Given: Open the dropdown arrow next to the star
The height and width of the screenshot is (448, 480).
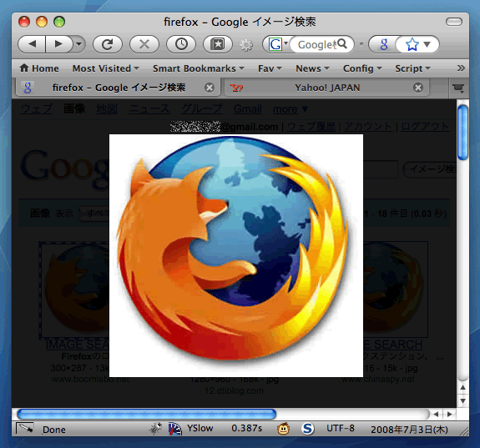Looking at the screenshot, I should coord(427,45).
